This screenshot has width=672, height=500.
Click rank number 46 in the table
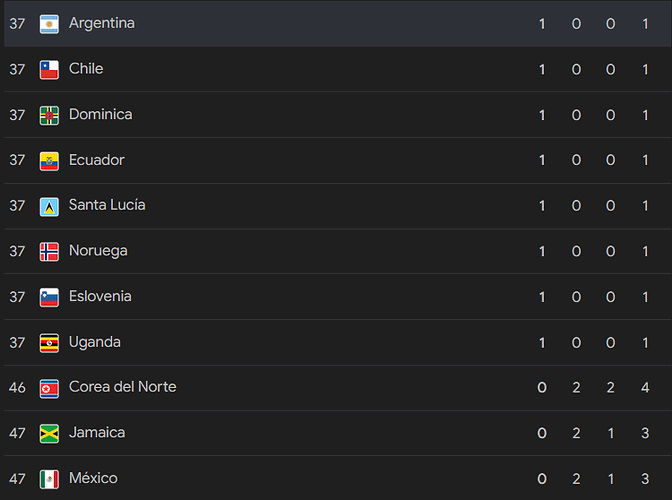17,388
